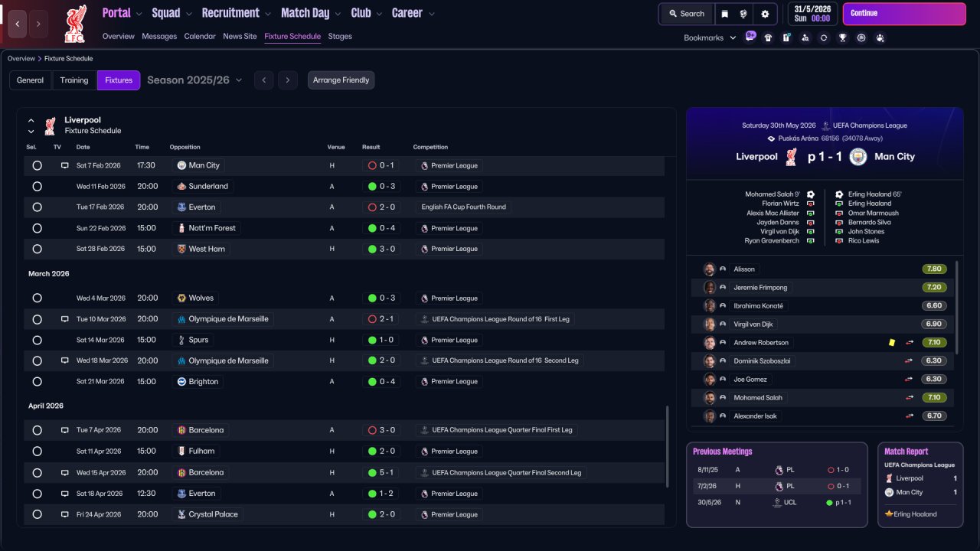The width and height of the screenshot is (980, 551).
Task: Open the Portal dropdown menu
Action: point(122,13)
